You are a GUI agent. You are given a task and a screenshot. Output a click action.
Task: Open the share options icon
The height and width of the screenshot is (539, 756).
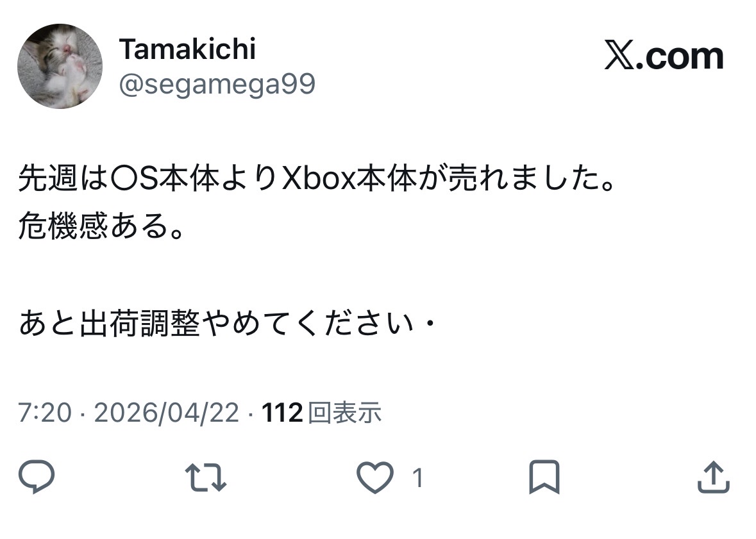coord(713,478)
